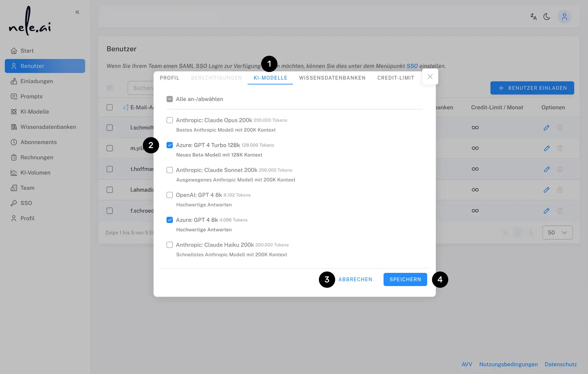Click the ABBRECHEN button
The height and width of the screenshot is (374, 588).
(355, 279)
